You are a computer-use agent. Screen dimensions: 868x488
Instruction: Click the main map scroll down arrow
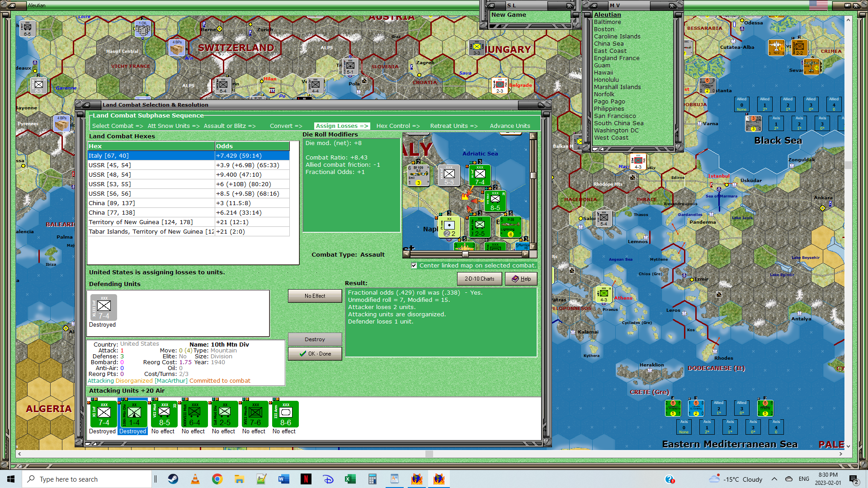848,446
